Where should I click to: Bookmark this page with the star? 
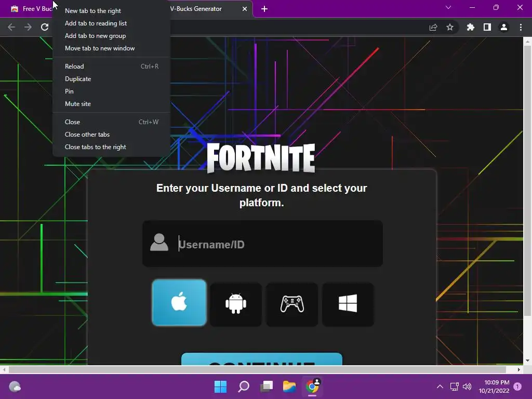tap(450, 27)
